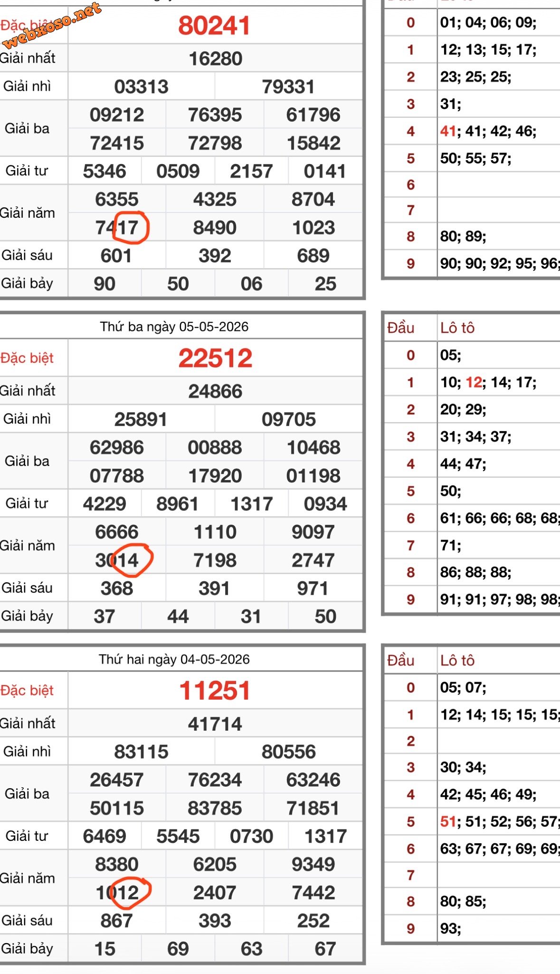Click fifth prize number 7198
This screenshot has height=974, width=560.
tap(215, 560)
